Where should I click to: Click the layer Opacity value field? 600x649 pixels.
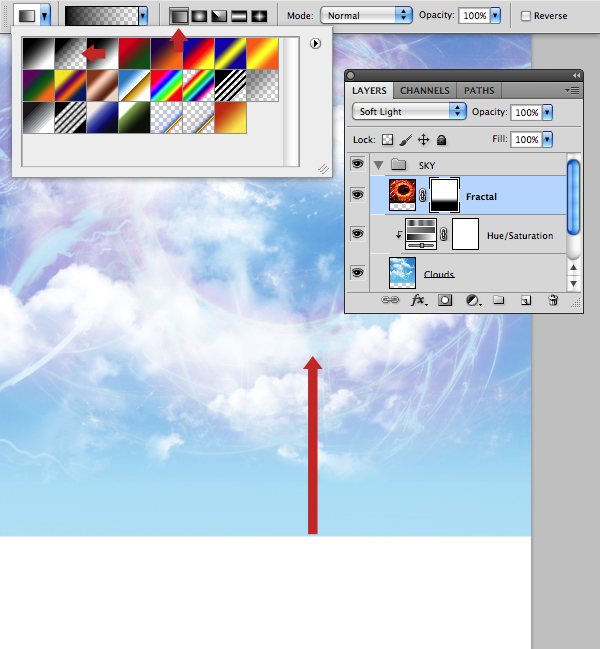[526, 113]
